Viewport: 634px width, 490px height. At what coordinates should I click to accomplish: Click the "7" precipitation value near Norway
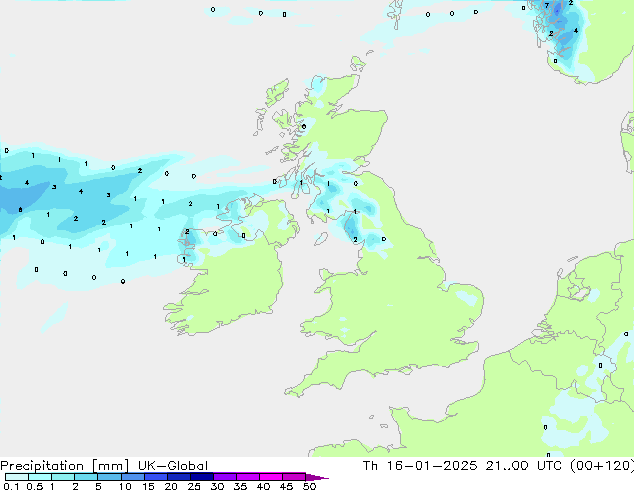click(x=547, y=6)
